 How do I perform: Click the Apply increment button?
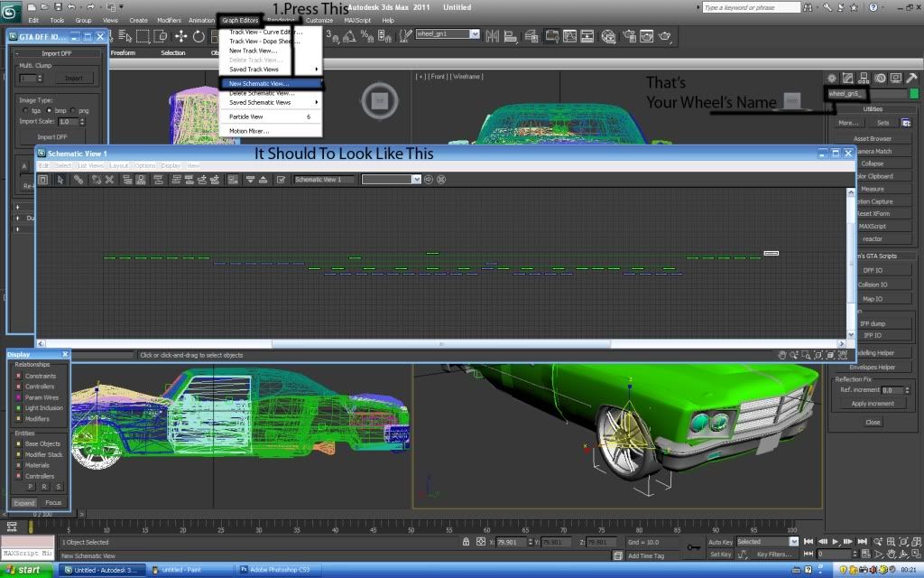click(873, 404)
